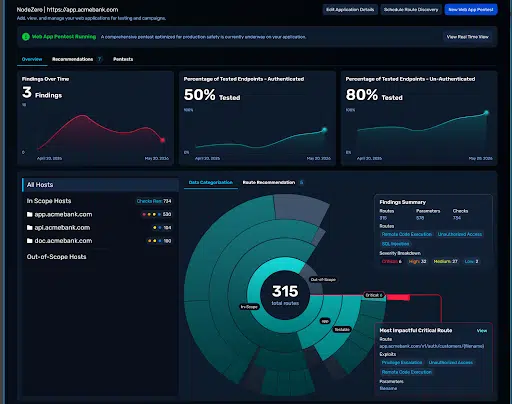Click severity dots on doc.acmebank.com row

point(155,241)
